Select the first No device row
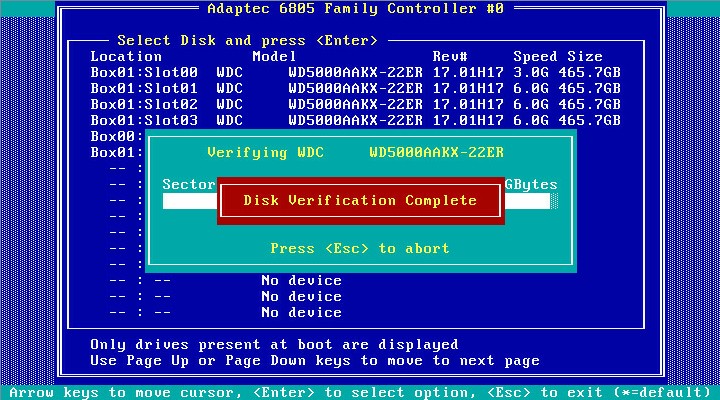This screenshot has height=400, width=720. pos(301,281)
